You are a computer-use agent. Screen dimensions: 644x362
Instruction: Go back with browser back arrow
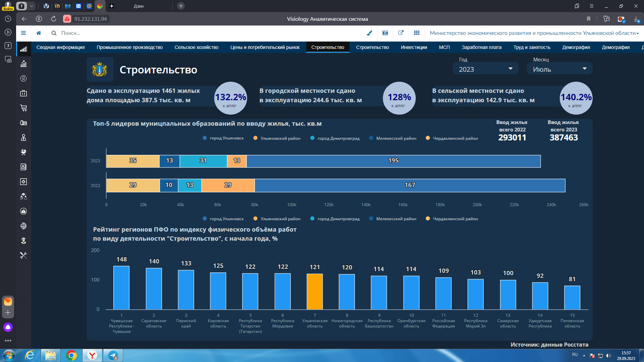(x=24, y=19)
